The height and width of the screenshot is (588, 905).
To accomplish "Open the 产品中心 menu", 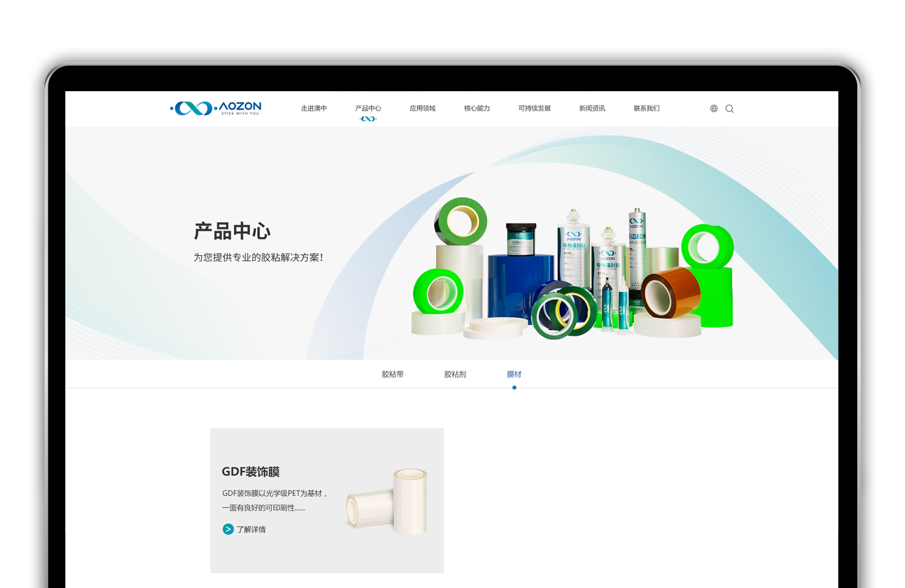I will [x=368, y=109].
